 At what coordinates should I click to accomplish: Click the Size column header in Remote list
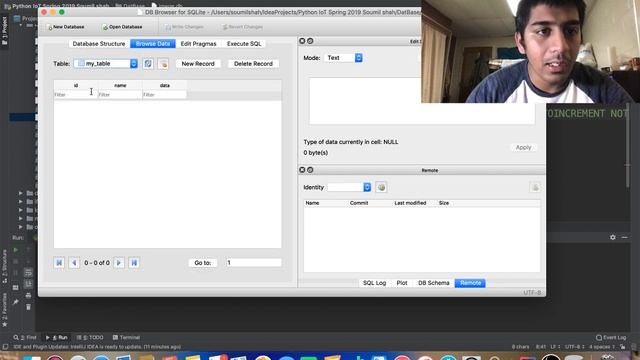click(444, 203)
